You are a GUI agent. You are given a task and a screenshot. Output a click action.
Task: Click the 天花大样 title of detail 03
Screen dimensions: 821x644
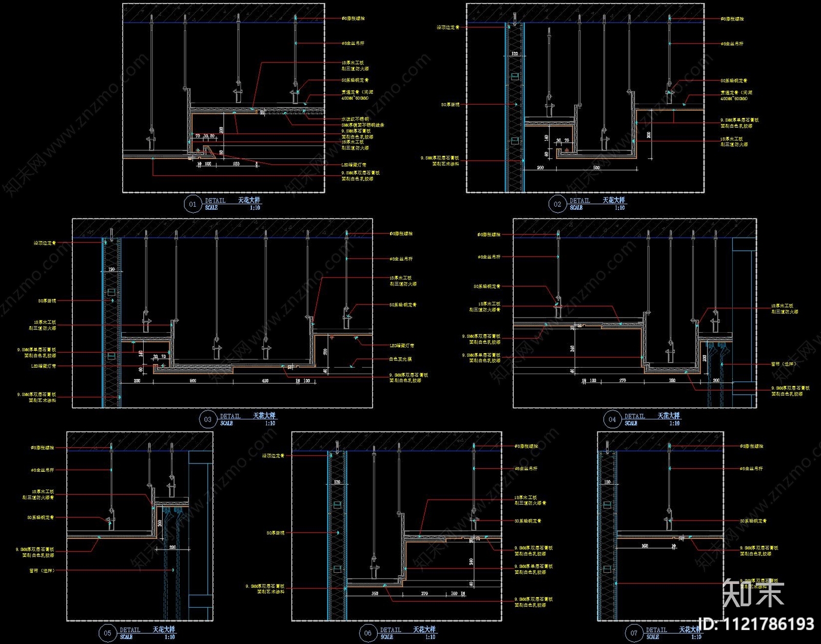point(264,415)
